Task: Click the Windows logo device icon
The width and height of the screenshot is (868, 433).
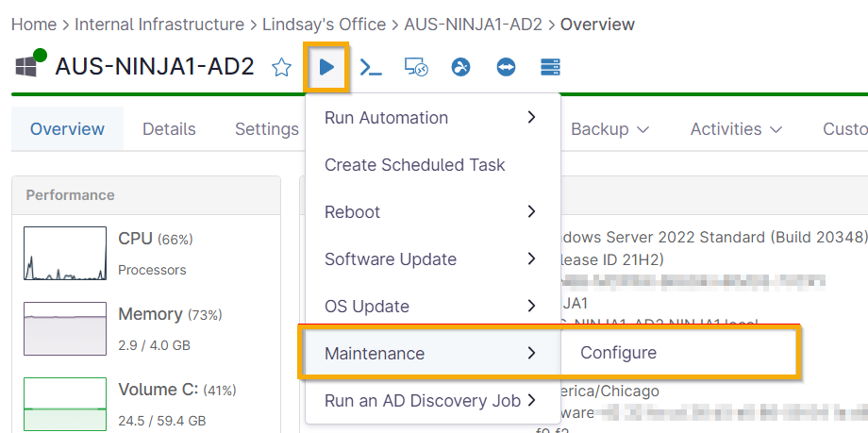Action: (x=25, y=67)
